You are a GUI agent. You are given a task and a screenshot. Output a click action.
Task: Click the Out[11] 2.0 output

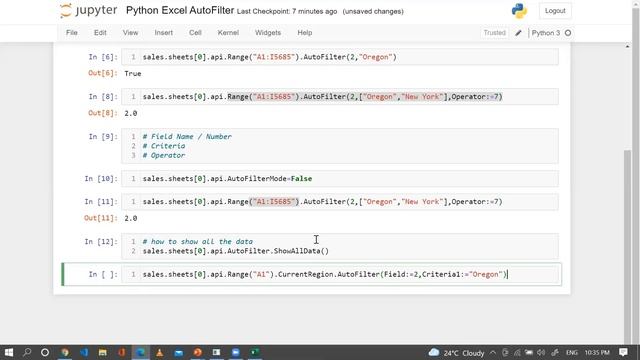(x=131, y=218)
